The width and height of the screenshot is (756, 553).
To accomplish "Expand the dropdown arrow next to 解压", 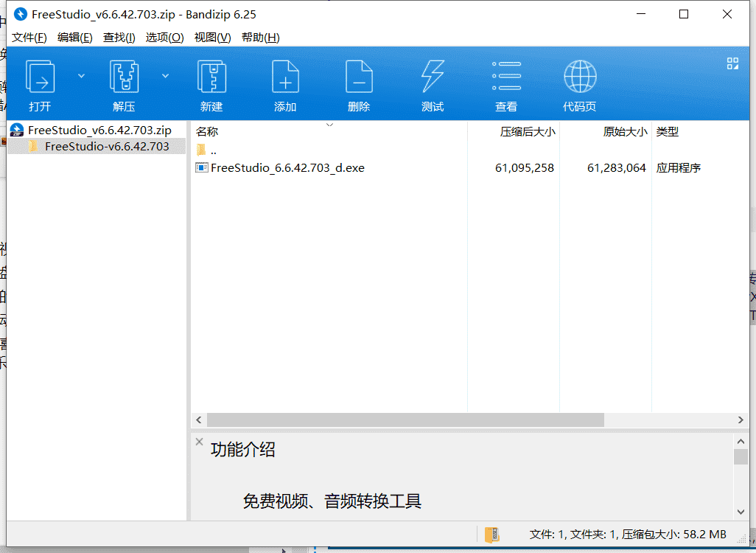I will [165, 76].
